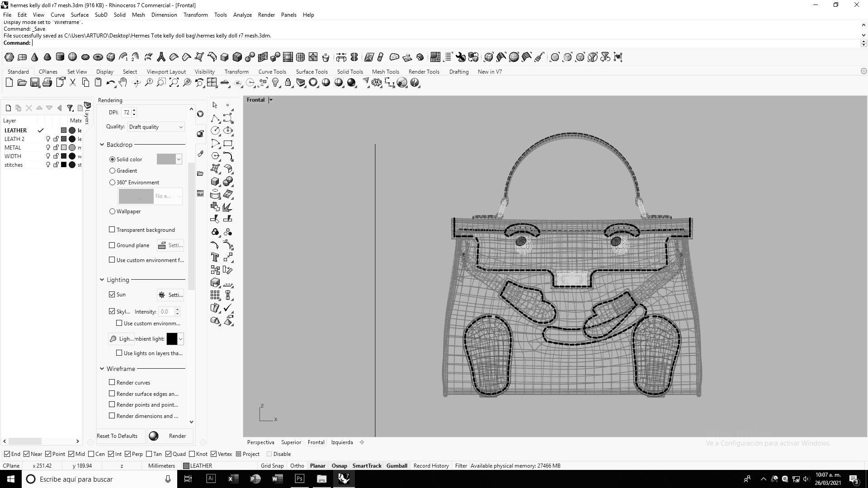Switch to the Mesh Tools toolbar tab
The height and width of the screenshot is (488, 868).
(385, 72)
